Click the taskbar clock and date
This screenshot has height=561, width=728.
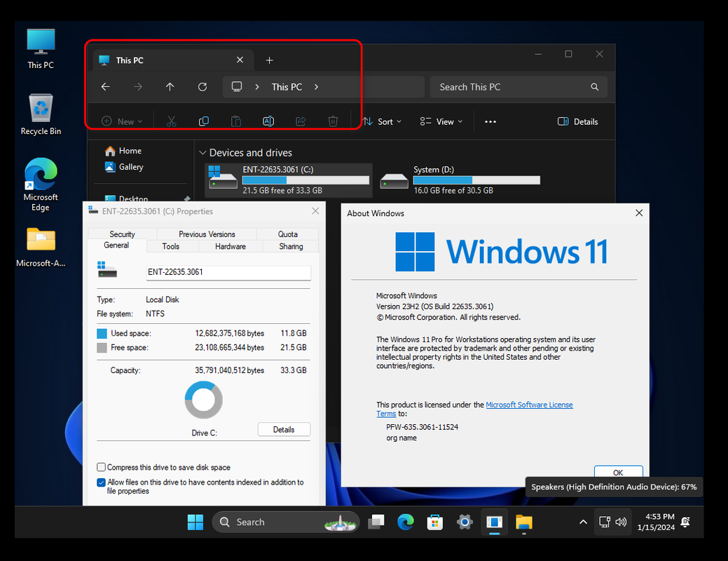pyautogui.click(x=656, y=522)
